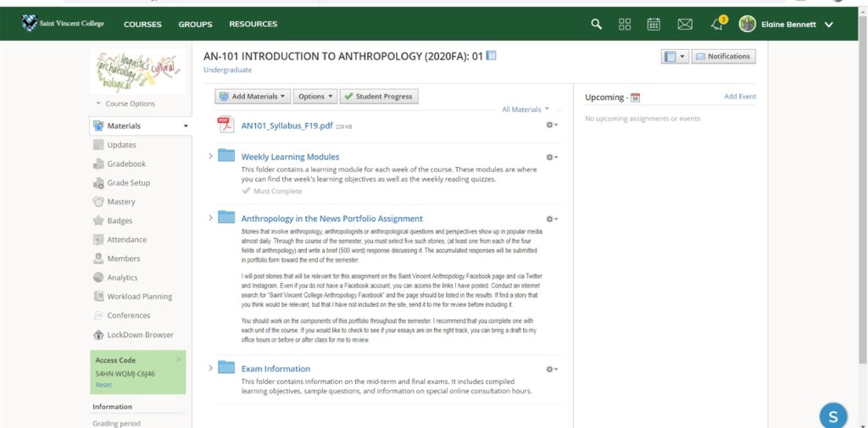Open the notifications bell icon

[718, 25]
